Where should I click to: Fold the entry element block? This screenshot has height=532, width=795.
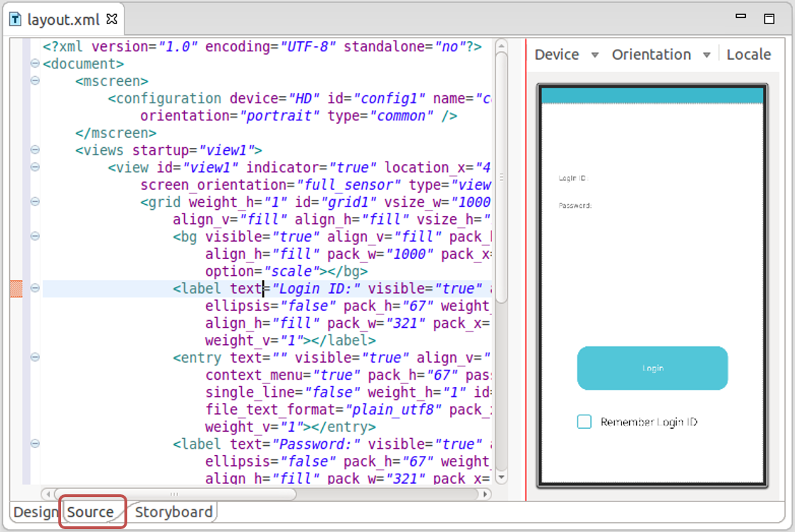pos(35,357)
